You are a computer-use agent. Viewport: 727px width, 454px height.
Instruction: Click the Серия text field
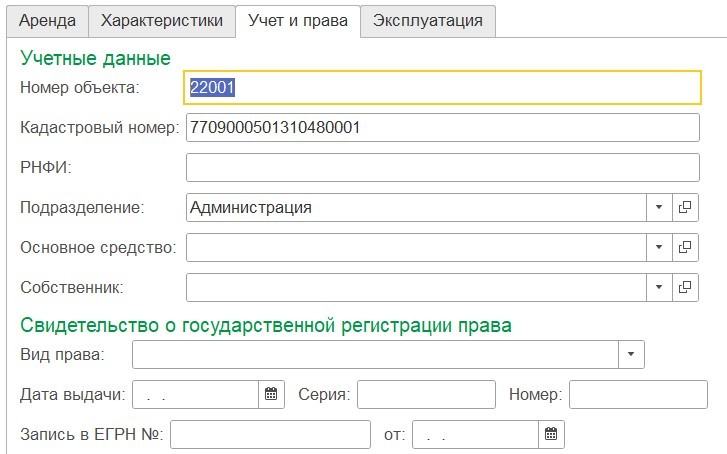pos(426,394)
